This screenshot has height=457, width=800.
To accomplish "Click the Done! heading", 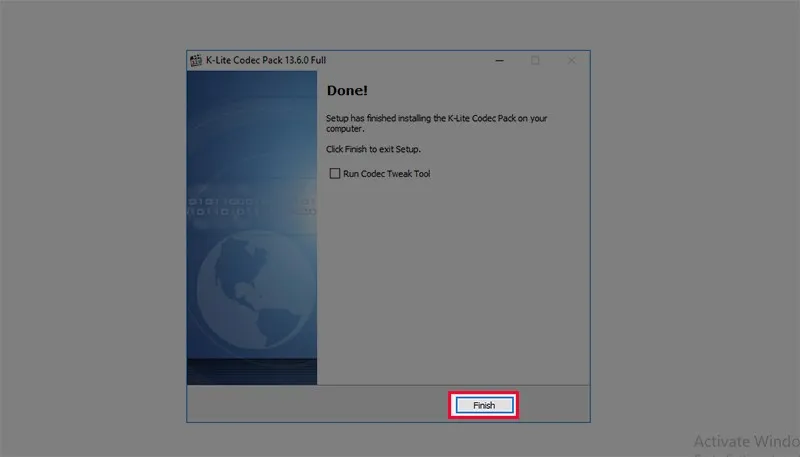I will [345, 91].
